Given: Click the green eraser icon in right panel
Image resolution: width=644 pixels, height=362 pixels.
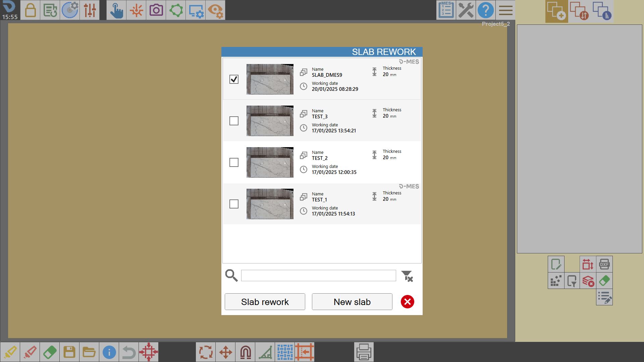Looking at the screenshot, I should click(604, 281).
